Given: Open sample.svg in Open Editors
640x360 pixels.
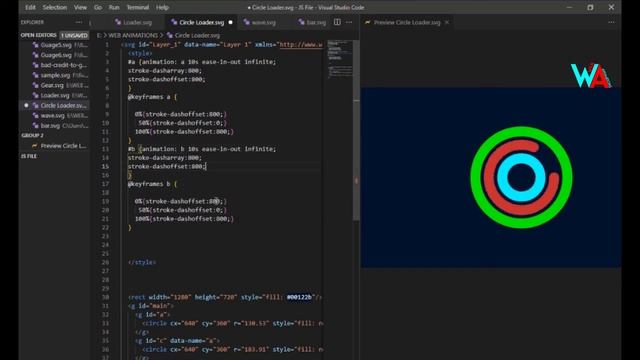Looking at the screenshot, I should [x=56, y=76].
